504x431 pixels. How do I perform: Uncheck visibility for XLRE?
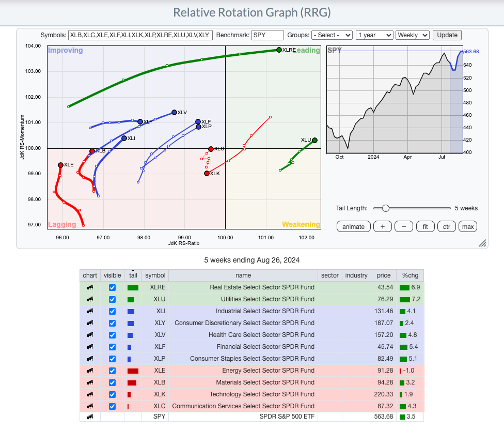(x=112, y=287)
